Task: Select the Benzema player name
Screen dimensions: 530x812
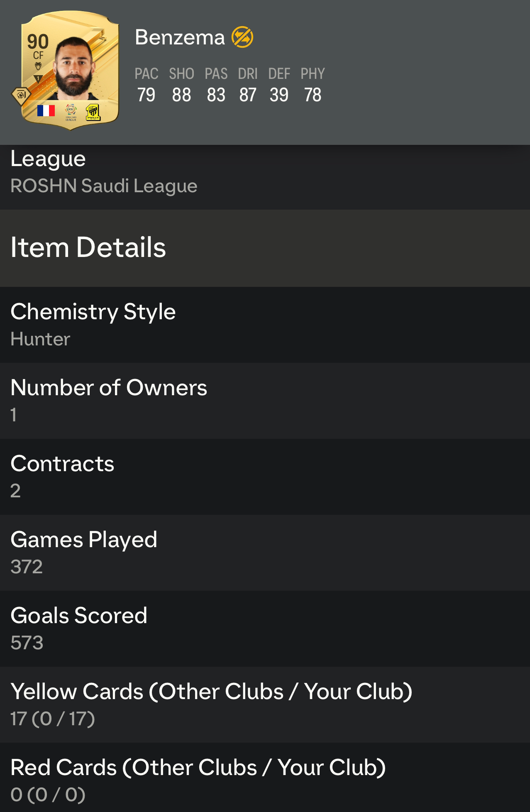Action: pyautogui.click(x=180, y=37)
